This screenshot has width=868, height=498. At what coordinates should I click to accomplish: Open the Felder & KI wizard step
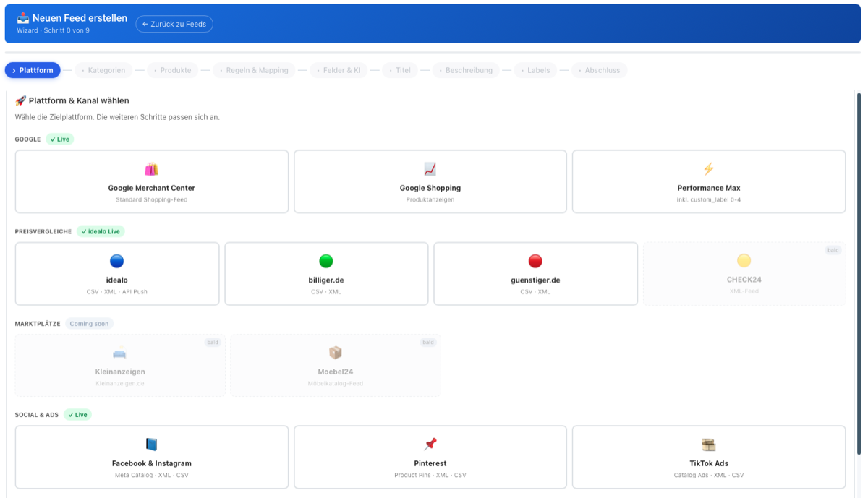point(339,70)
